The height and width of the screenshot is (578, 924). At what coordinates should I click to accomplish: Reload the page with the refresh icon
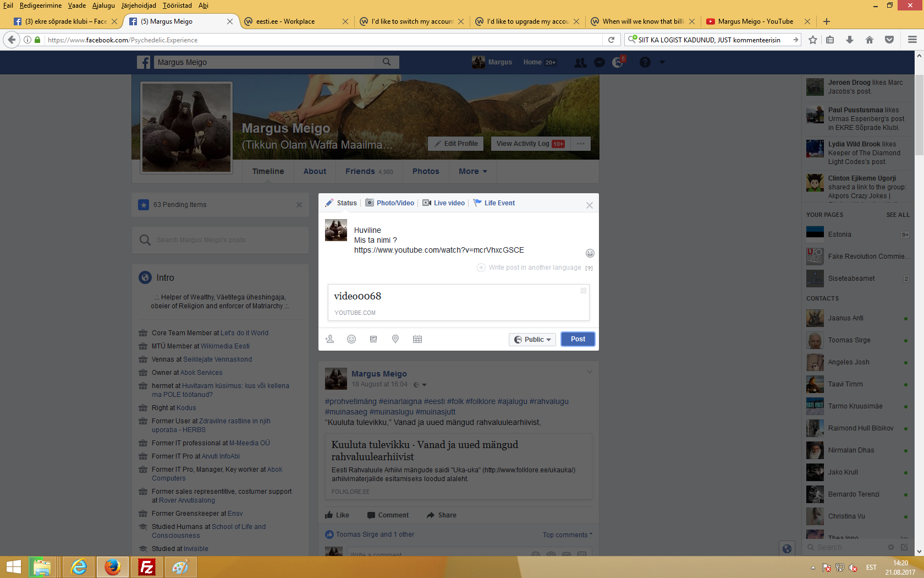(x=611, y=40)
